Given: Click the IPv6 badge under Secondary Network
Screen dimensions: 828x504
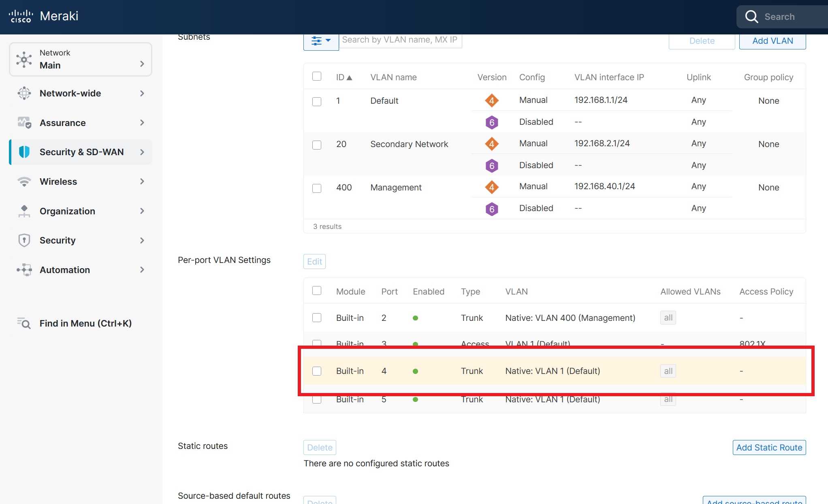Looking at the screenshot, I should point(492,166).
